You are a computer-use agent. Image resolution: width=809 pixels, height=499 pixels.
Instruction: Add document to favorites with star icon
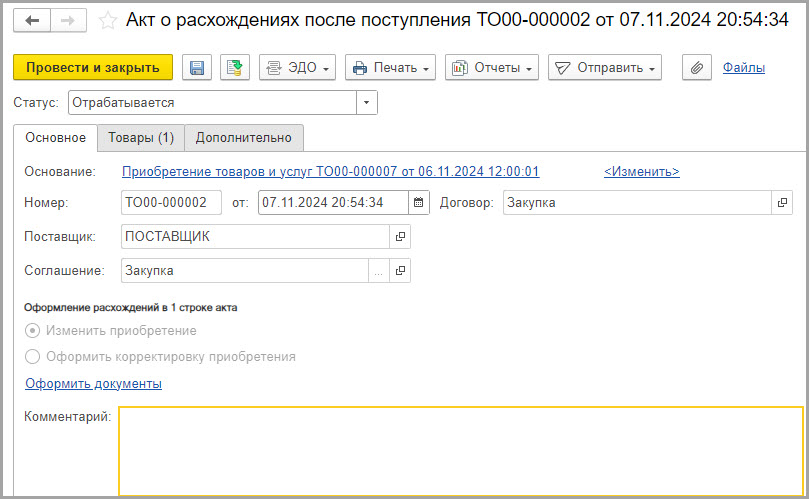pyautogui.click(x=107, y=21)
